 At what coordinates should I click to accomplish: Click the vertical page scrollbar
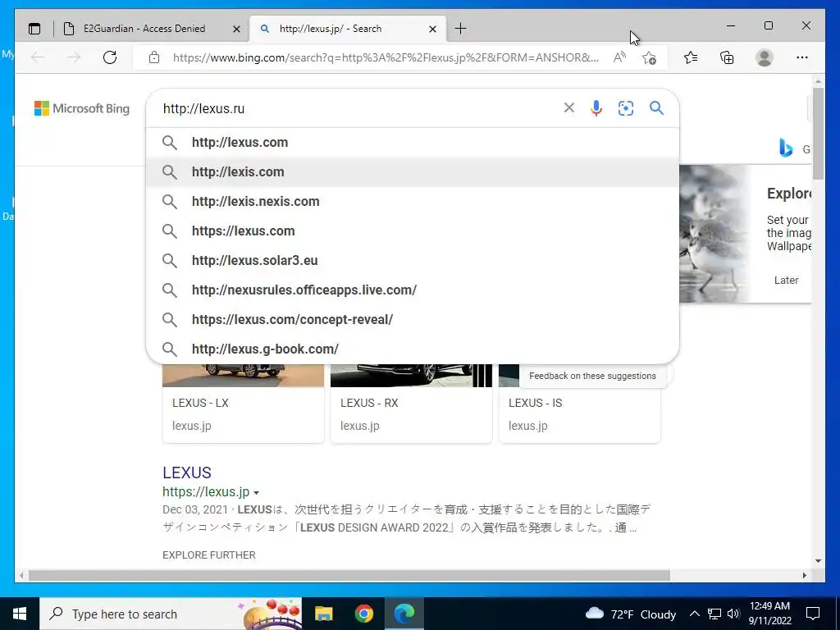point(818,134)
